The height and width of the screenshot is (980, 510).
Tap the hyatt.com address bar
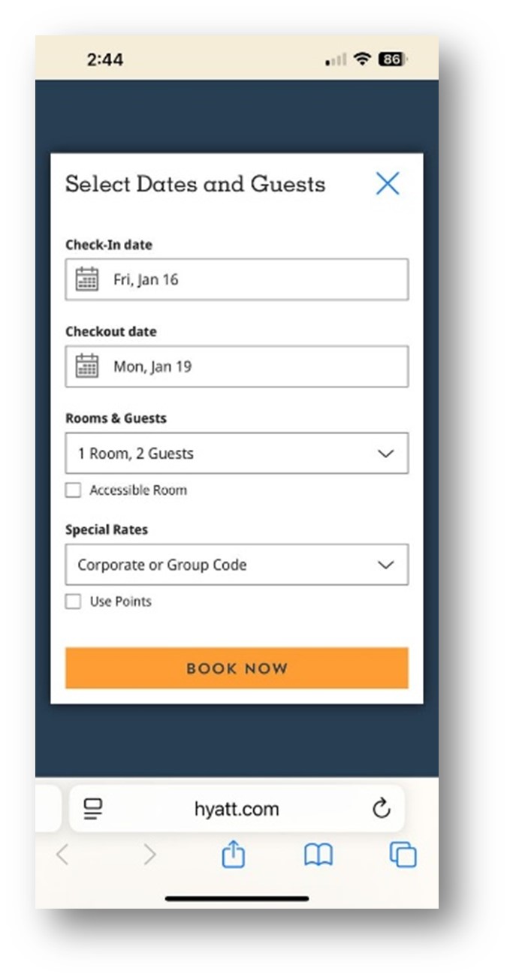pyautogui.click(x=237, y=809)
